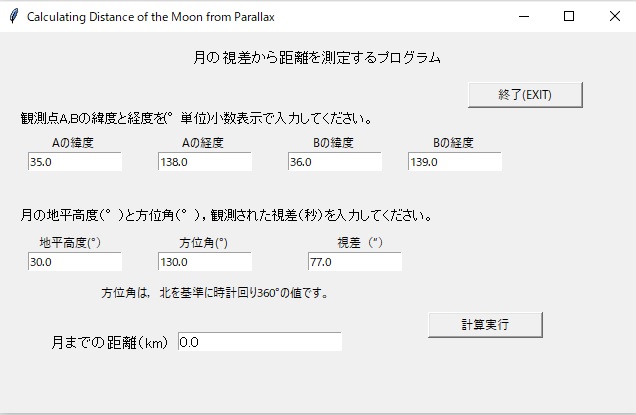Viewport: 636px width, 415px height.
Task: Click the 月までの距離(km) label
Action: click(x=110, y=342)
